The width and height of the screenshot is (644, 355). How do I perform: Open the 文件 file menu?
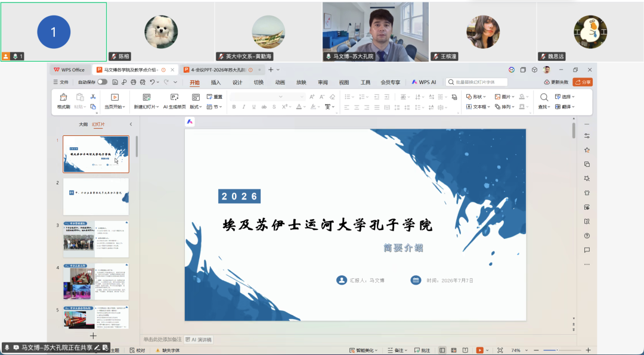61,82
